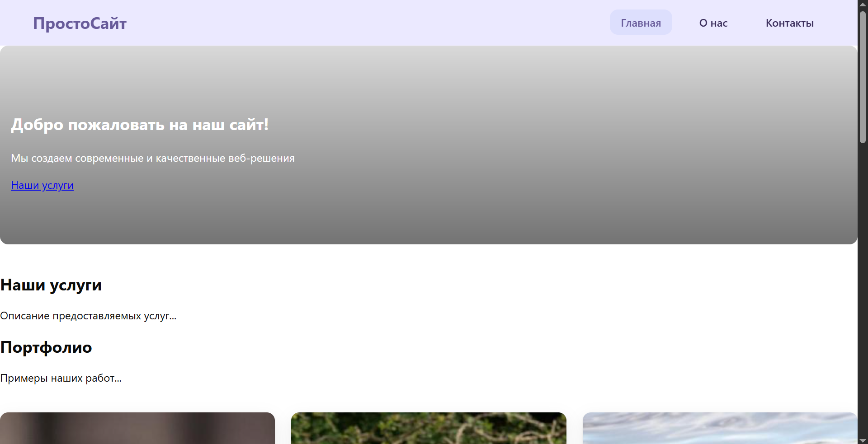The height and width of the screenshot is (444, 868).
Task: Click the ПростоСайт logo
Action: (x=80, y=23)
